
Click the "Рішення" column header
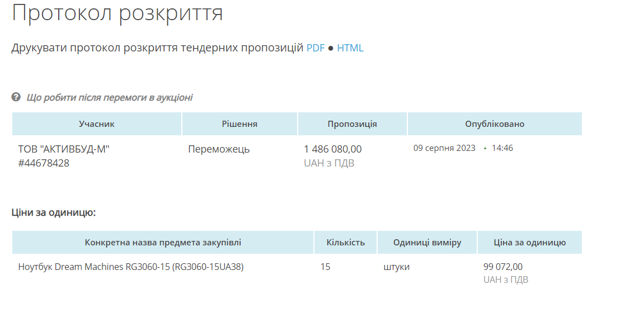239,124
